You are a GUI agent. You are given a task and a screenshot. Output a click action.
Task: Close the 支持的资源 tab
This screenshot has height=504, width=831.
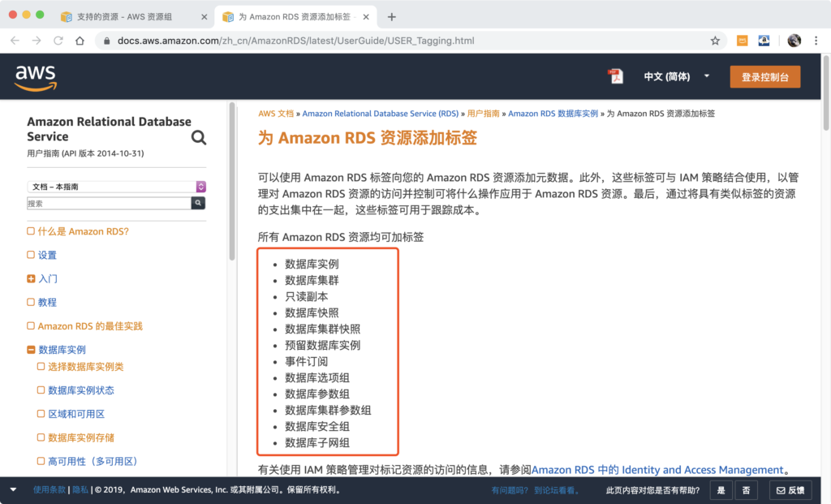204,17
